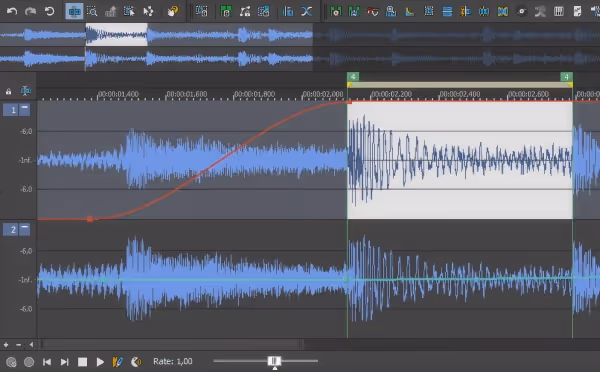Click the playback rate slider handle

point(274,361)
